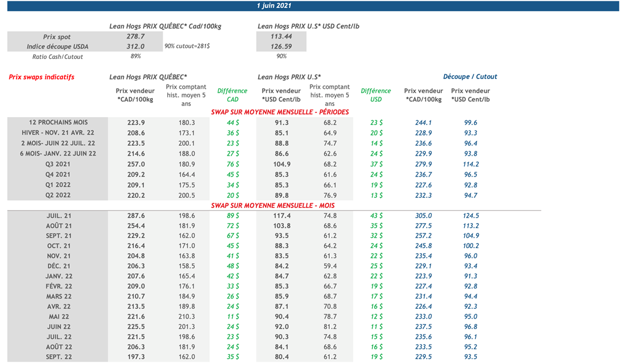Click the JUIL. 21 difference CAD "89 $"
Image resolution: width=628 pixels, height=364 pixels.
tap(232, 216)
